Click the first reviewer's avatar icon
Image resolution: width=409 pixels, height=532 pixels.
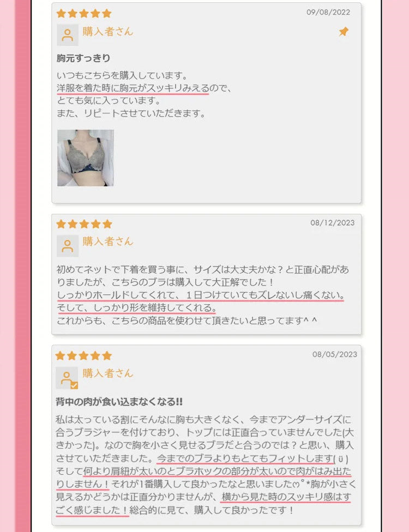point(68,35)
